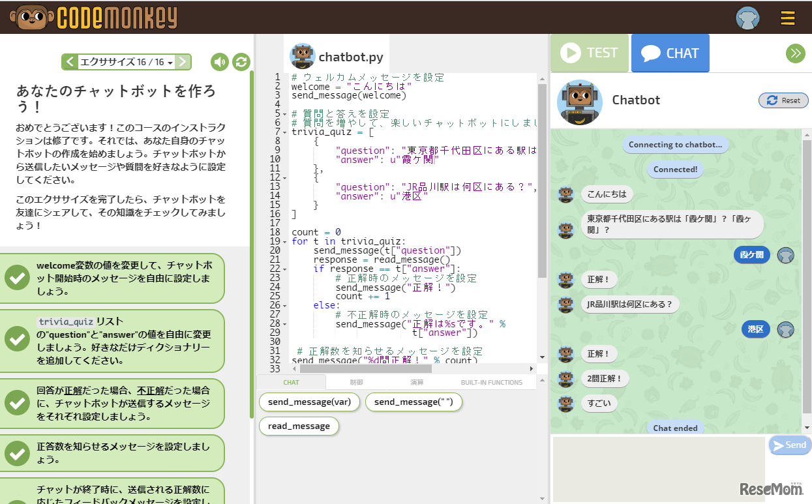Image resolution: width=812 pixels, height=504 pixels.
Task: Collapse the code fold arrow at line 7
Action: click(x=286, y=132)
